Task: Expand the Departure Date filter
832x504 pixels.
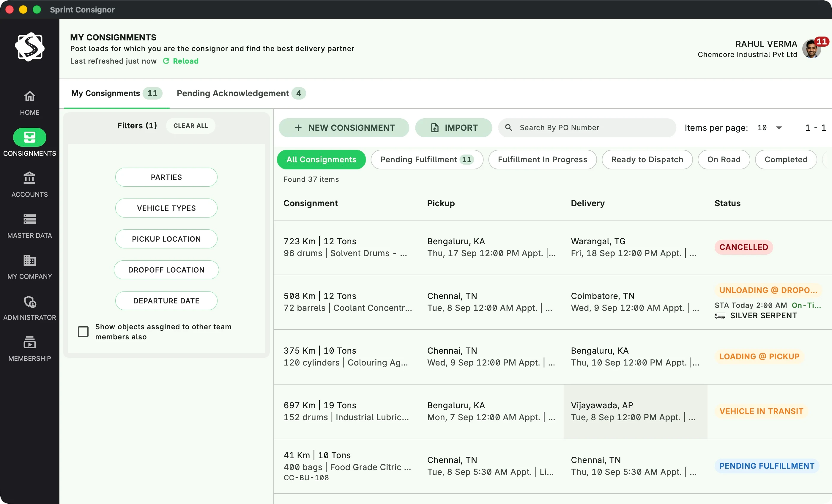Action: coord(166,301)
